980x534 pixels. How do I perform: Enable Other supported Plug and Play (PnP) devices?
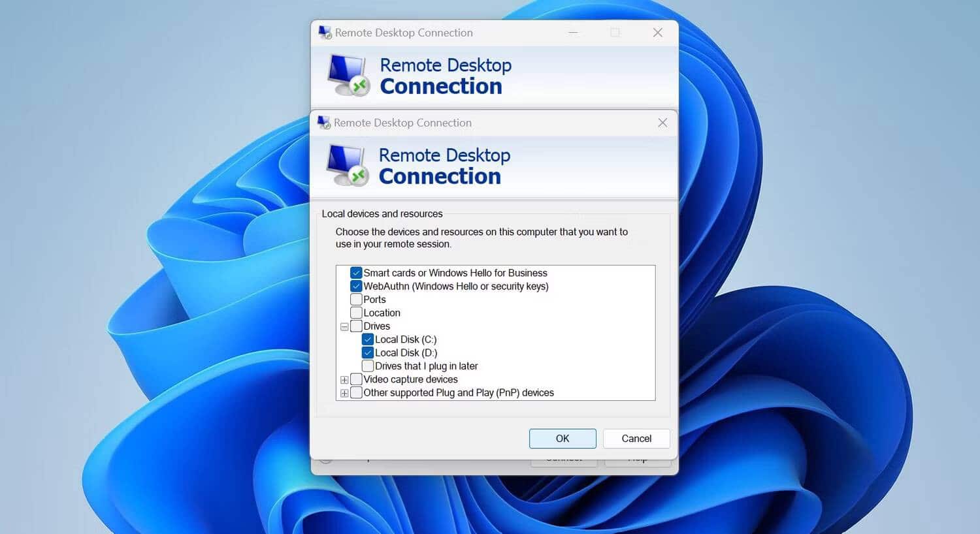tap(356, 392)
